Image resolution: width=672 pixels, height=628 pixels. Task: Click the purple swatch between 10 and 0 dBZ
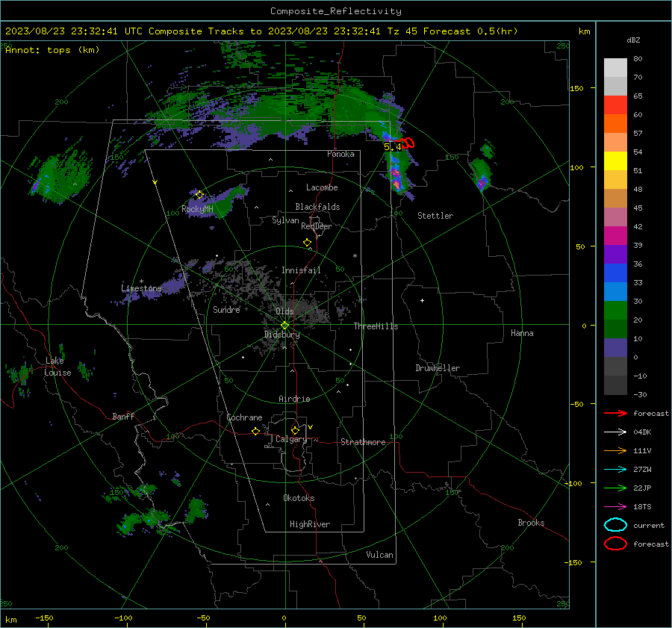[615, 348]
